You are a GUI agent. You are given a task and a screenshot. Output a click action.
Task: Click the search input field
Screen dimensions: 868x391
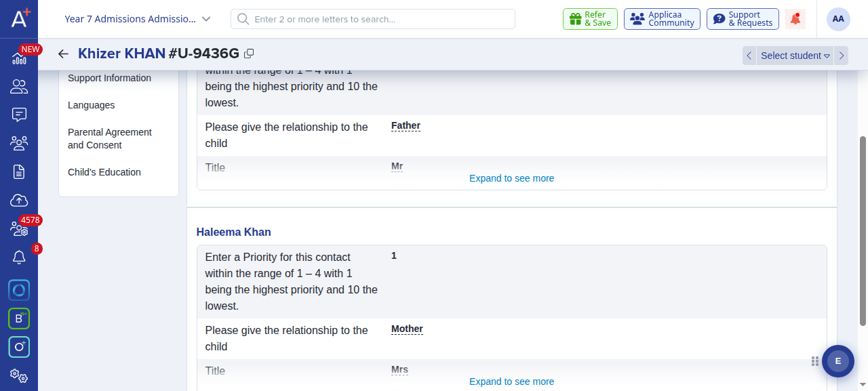tap(373, 19)
